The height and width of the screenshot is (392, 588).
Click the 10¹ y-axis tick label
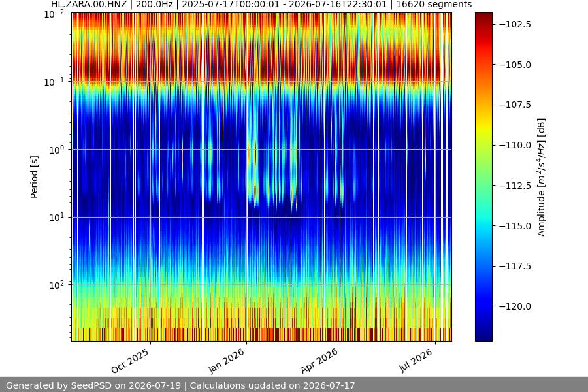pos(56,217)
